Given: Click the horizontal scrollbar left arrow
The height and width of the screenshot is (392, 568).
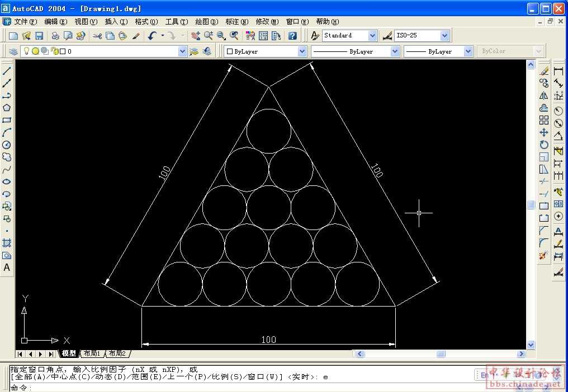Looking at the screenshot, I should click(x=359, y=353).
